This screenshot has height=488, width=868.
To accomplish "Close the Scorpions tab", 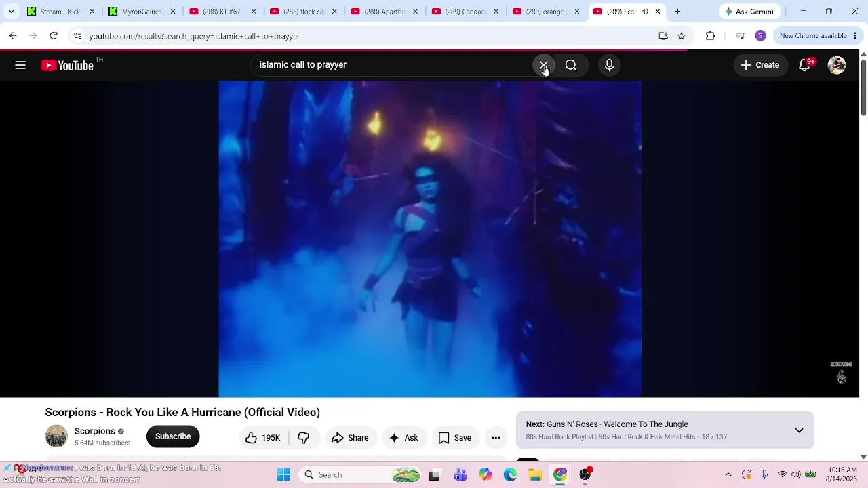I will coord(658,12).
